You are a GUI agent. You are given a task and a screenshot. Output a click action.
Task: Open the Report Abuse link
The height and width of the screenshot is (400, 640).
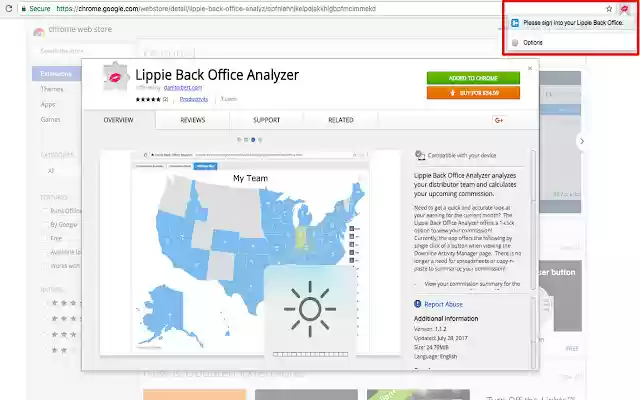click(x=443, y=304)
